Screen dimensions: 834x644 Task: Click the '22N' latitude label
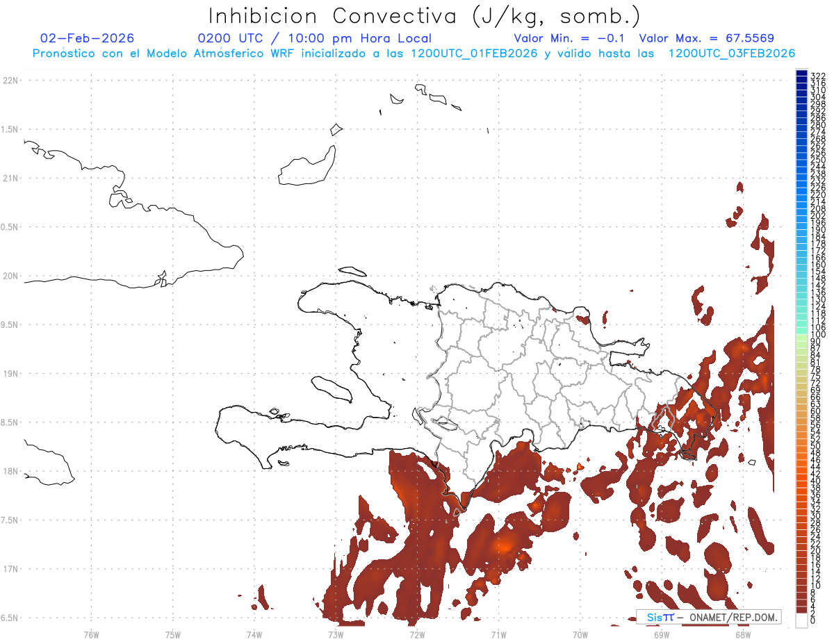click(x=10, y=81)
